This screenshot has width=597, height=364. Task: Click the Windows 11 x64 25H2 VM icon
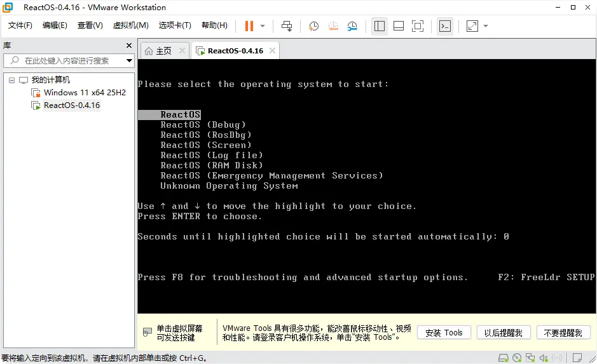tap(36, 93)
